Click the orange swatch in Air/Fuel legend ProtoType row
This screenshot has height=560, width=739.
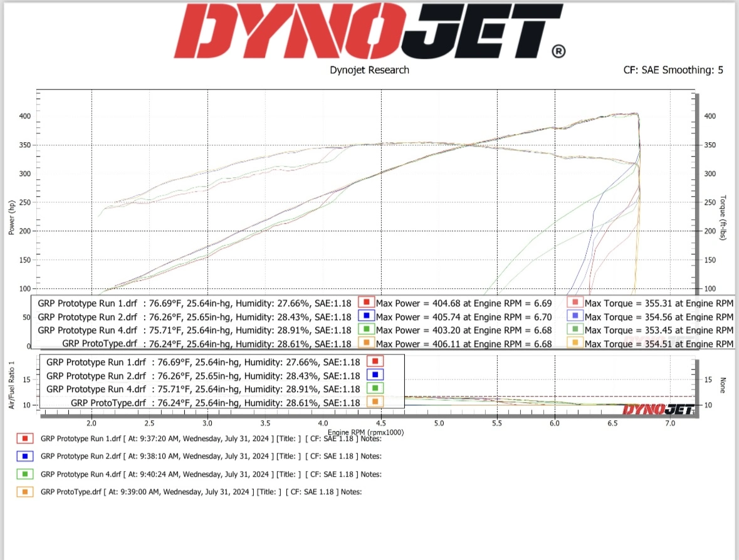point(375,402)
